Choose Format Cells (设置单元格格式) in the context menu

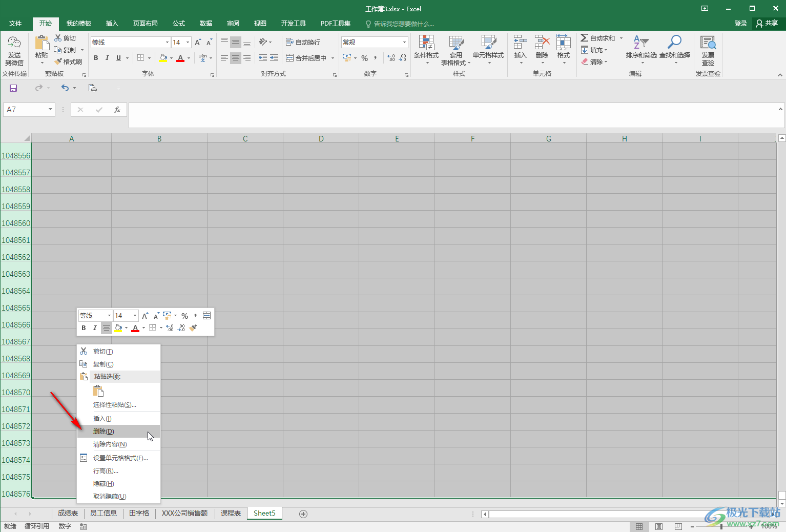pos(118,458)
